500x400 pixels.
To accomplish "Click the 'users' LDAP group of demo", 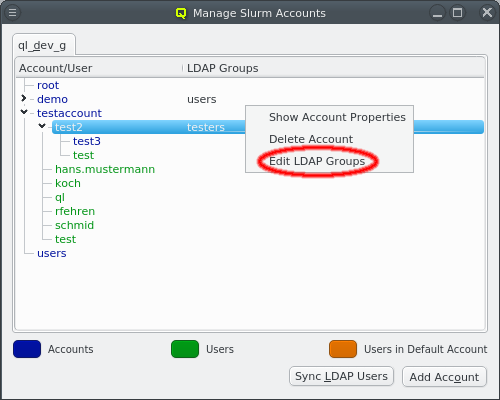I will (202, 99).
